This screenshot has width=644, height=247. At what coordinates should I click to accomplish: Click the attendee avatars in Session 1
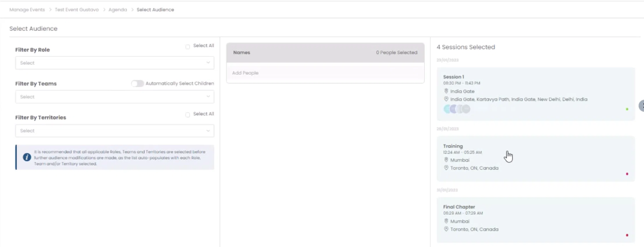[457, 109]
